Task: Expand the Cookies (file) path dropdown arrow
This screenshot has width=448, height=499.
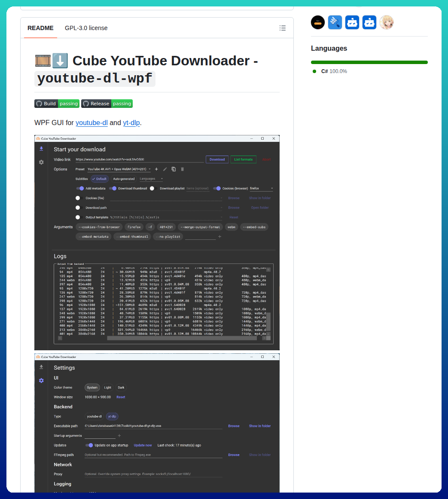Action: tap(221, 198)
